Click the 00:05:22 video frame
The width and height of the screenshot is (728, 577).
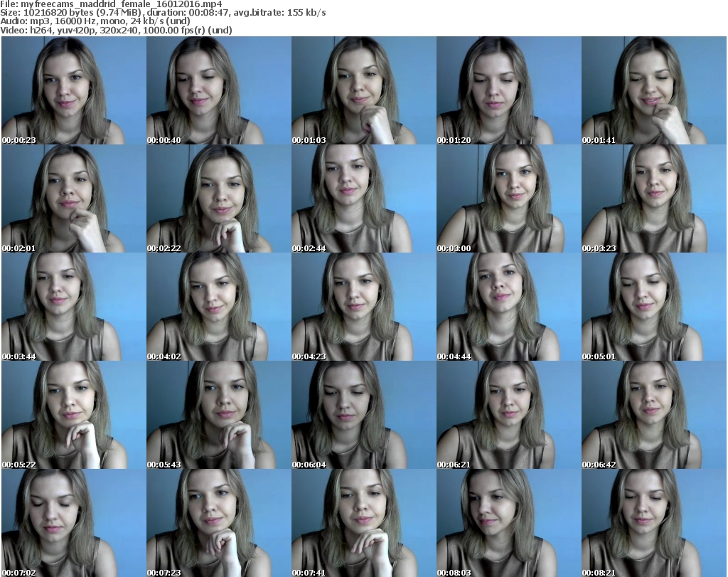pyautogui.click(x=74, y=414)
